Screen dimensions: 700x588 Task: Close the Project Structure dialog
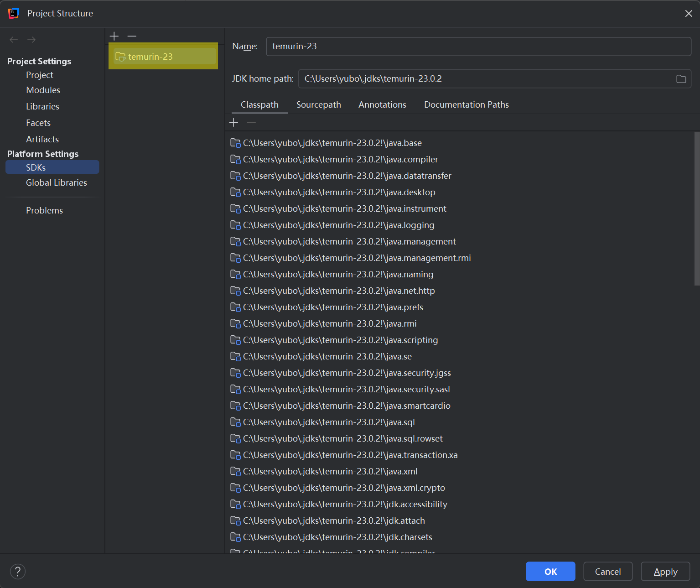tap(689, 14)
